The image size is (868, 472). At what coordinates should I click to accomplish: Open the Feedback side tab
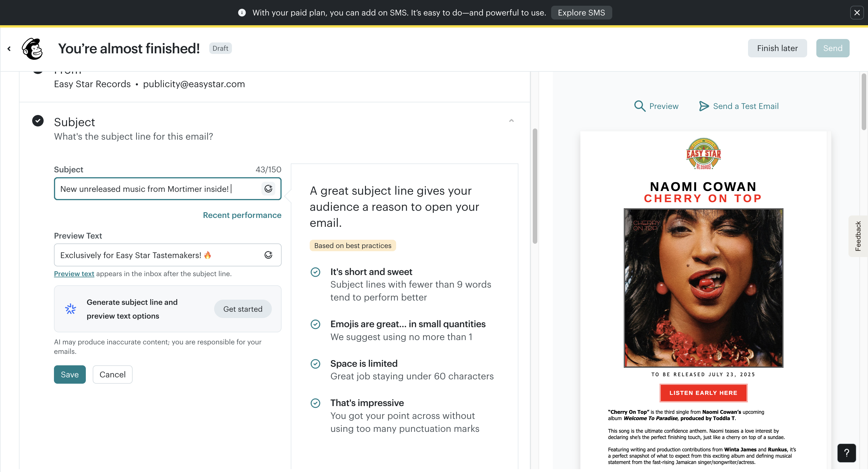coord(858,236)
